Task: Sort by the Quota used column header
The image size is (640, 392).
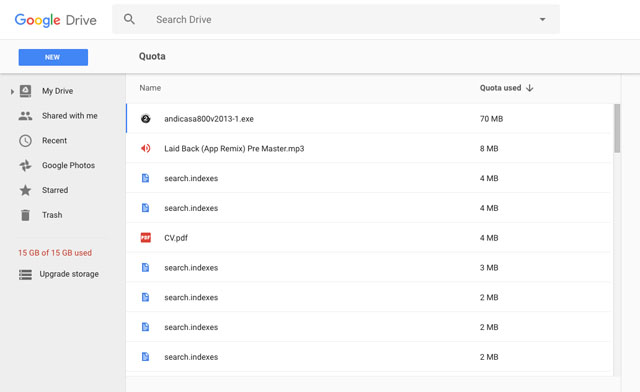Action: pos(500,88)
